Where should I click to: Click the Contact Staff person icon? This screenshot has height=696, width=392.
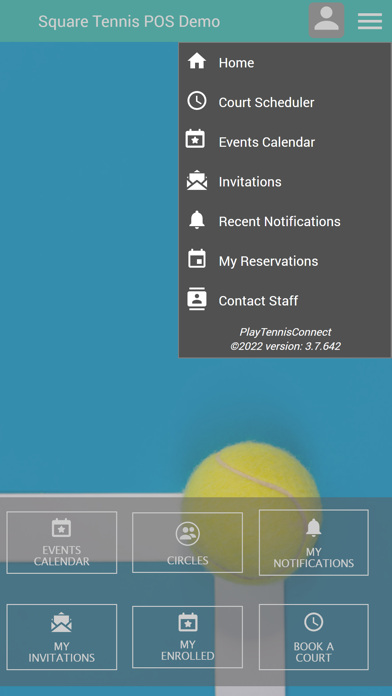click(x=197, y=299)
